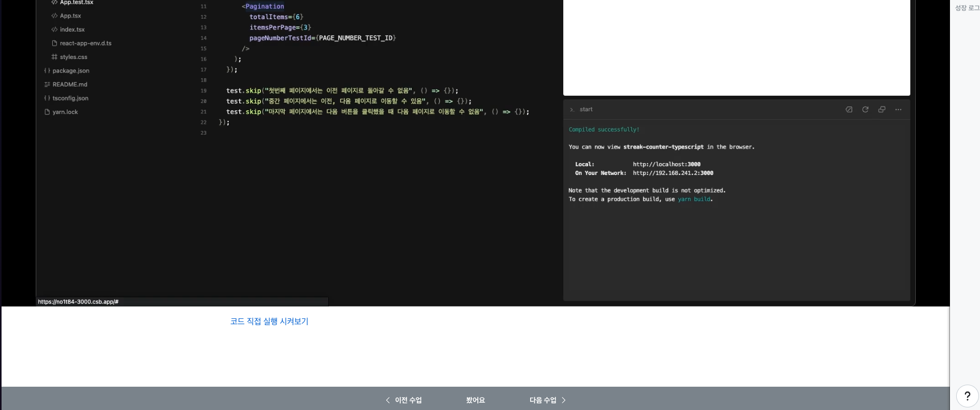This screenshot has width=980, height=410.
Task: Open the 코드 직접 실행 시켜보기 link
Action: 269,321
